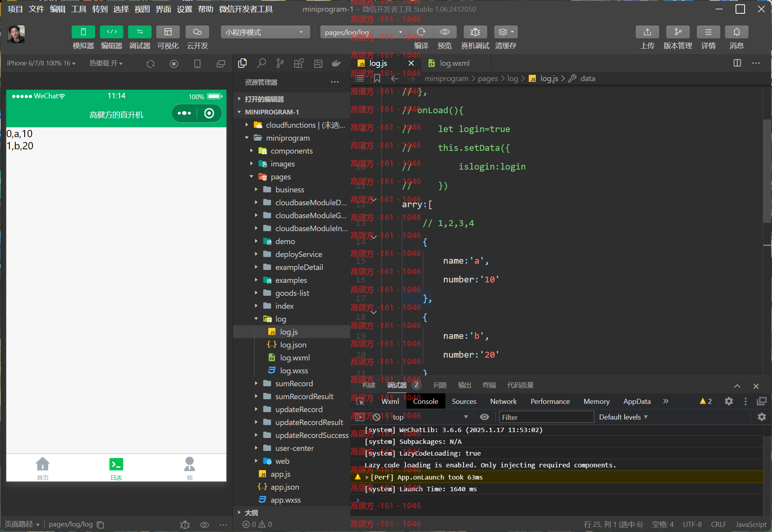
Task: Open the 文件 menu
Action: point(36,9)
